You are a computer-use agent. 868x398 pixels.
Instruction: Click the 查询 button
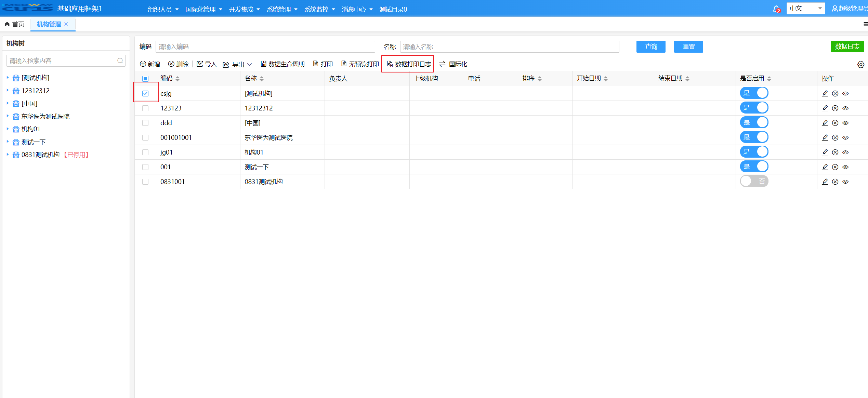pyautogui.click(x=650, y=47)
